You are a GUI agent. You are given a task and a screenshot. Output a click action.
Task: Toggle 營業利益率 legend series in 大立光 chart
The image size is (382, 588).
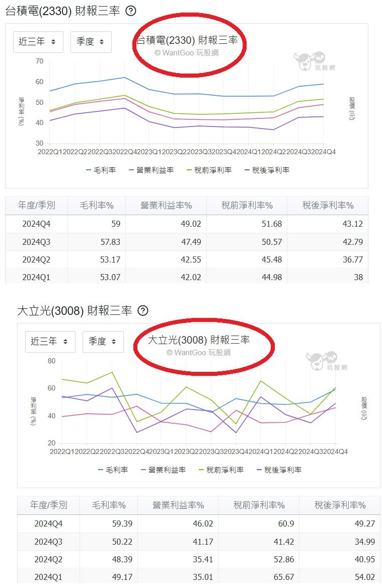(x=163, y=470)
